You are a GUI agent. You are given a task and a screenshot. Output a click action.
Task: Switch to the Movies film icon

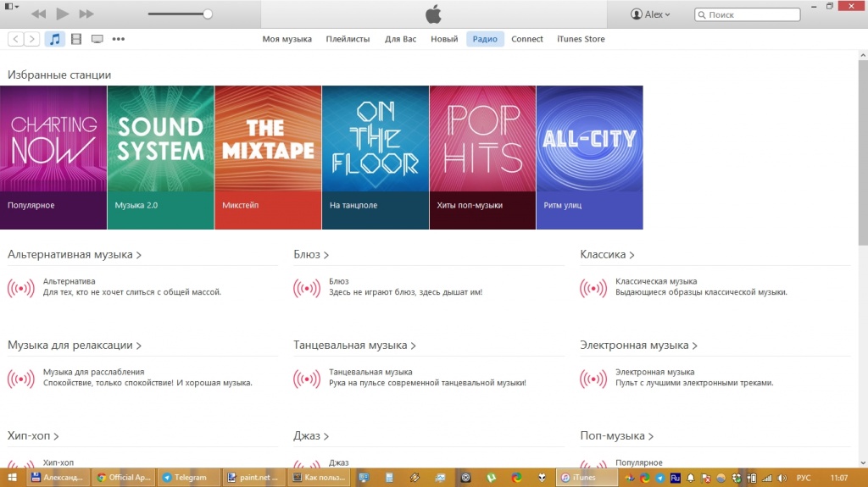(x=76, y=39)
